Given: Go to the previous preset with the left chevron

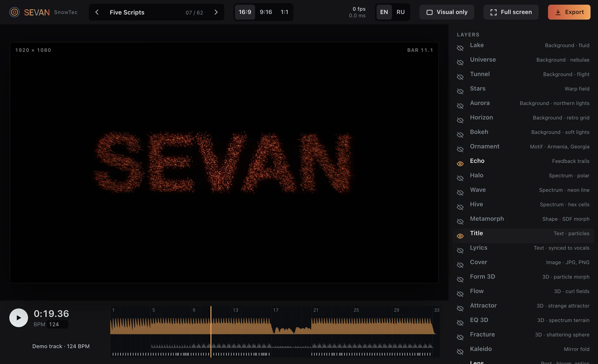Looking at the screenshot, I should [x=97, y=12].
